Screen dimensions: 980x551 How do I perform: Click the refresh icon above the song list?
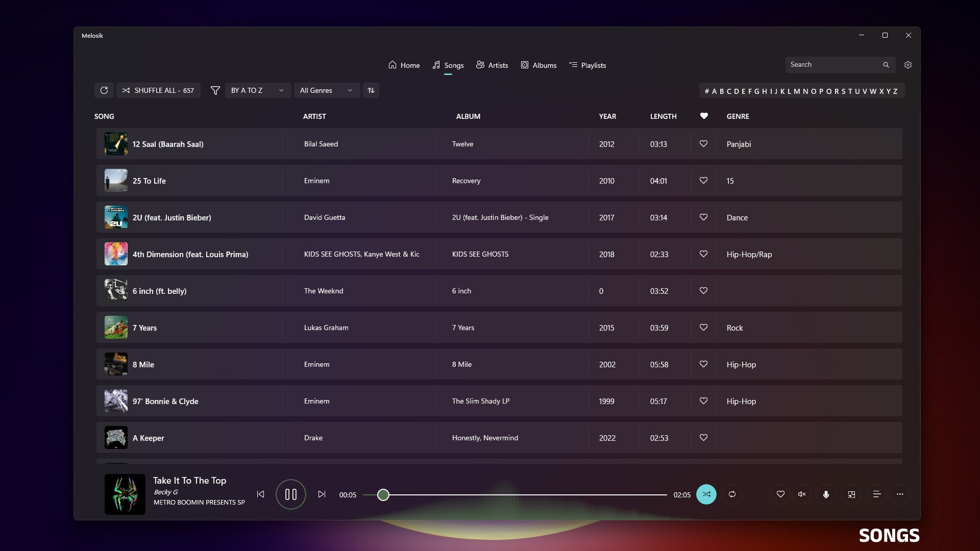tap(104, 90)
